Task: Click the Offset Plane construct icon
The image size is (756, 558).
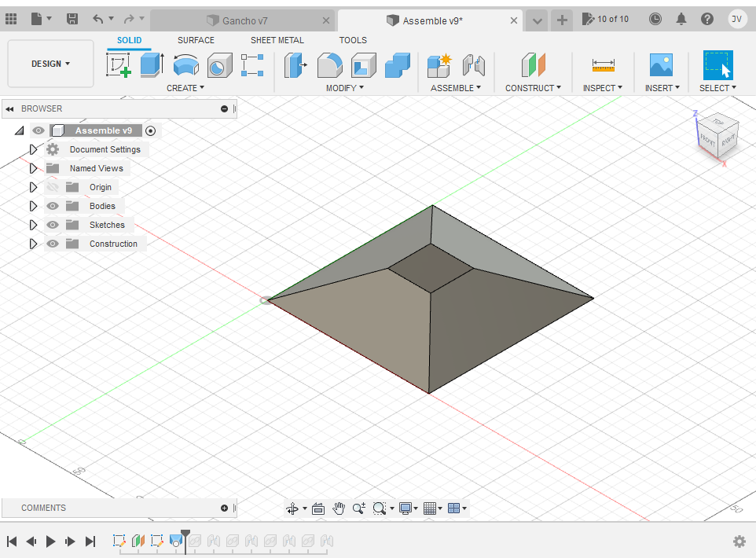Action: [534, 65]
